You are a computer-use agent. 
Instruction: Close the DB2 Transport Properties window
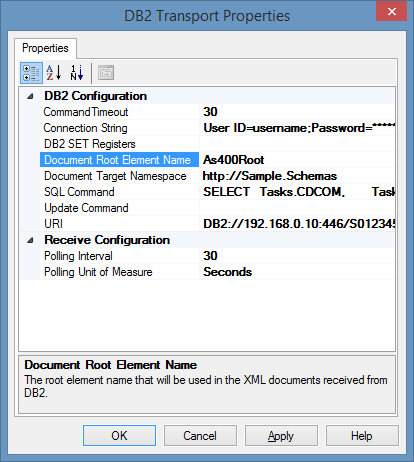coord(391,11)
